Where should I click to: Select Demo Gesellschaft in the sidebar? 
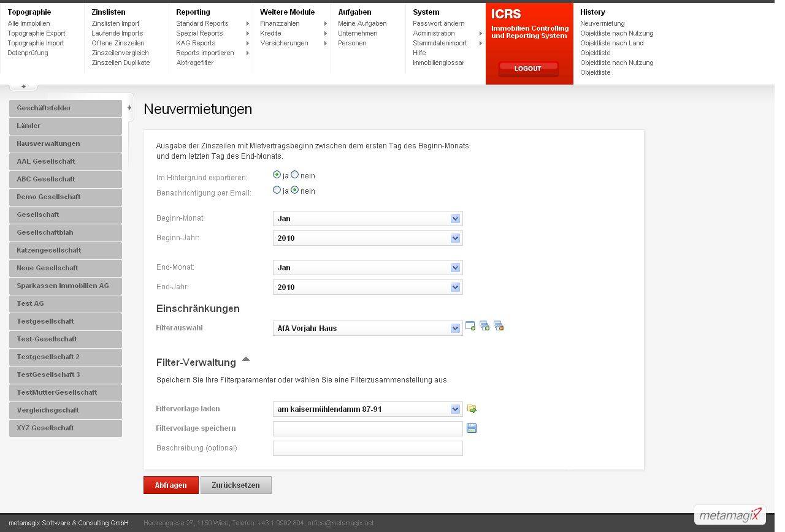(66, 197)
